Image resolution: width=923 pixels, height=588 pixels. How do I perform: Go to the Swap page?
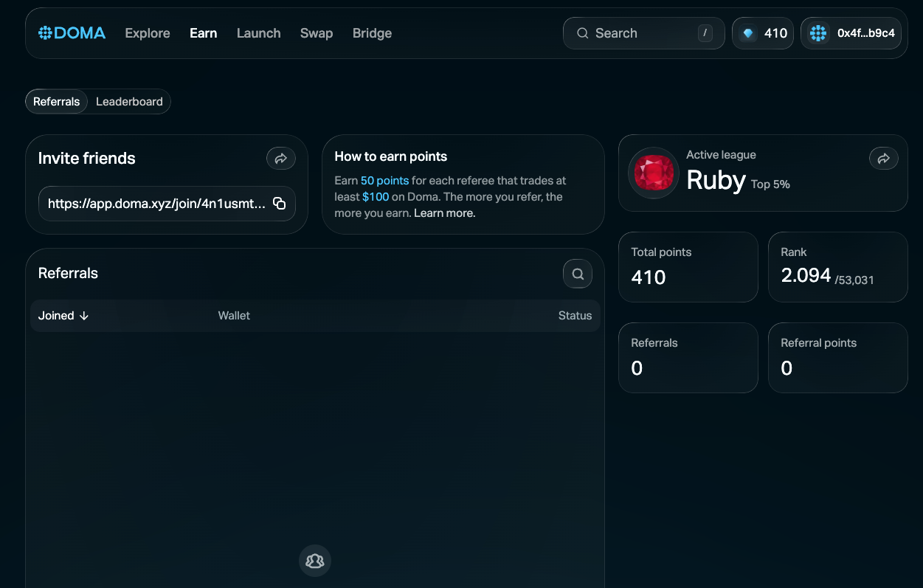point(316,33)
